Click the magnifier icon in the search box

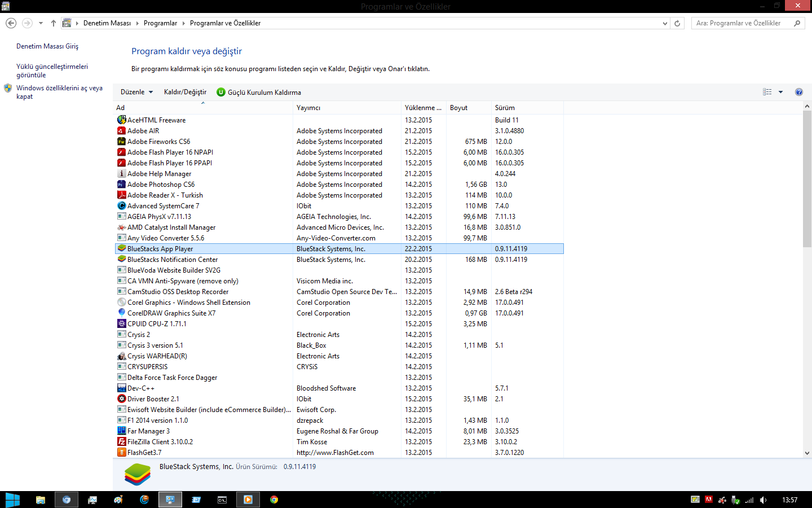point(797,23)
